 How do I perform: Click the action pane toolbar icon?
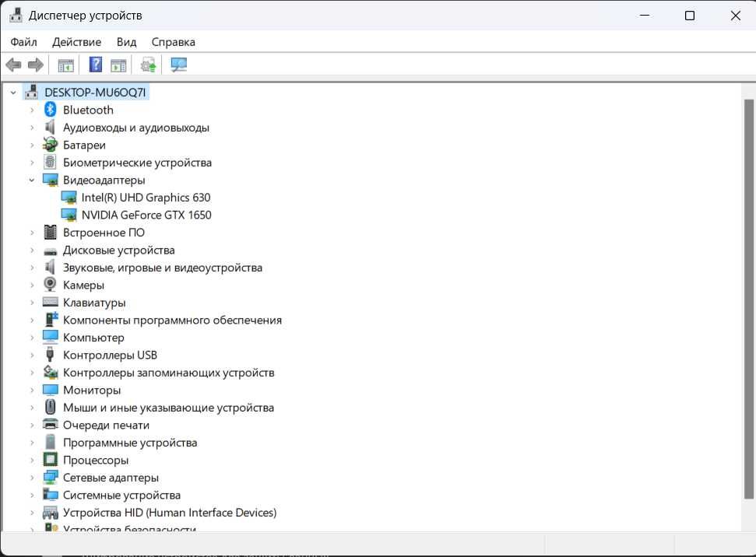coord(118,65)
